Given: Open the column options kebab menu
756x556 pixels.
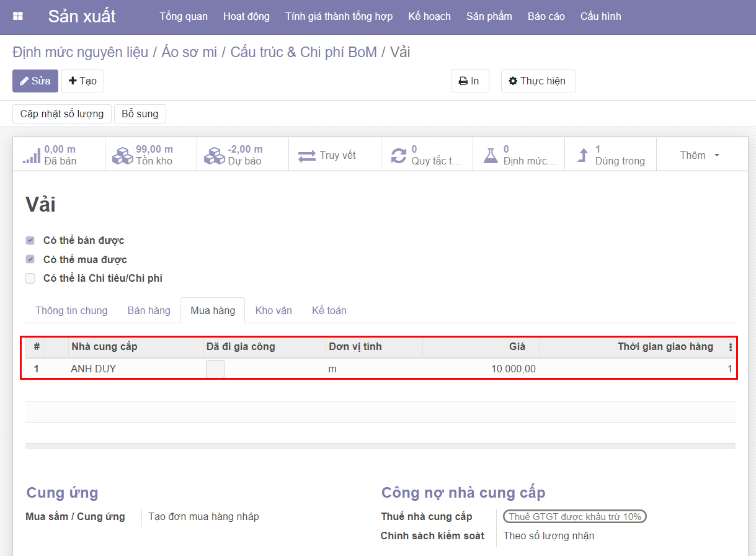Looking at the screenshot, I should pyautogui.click(x=730, y=347).
